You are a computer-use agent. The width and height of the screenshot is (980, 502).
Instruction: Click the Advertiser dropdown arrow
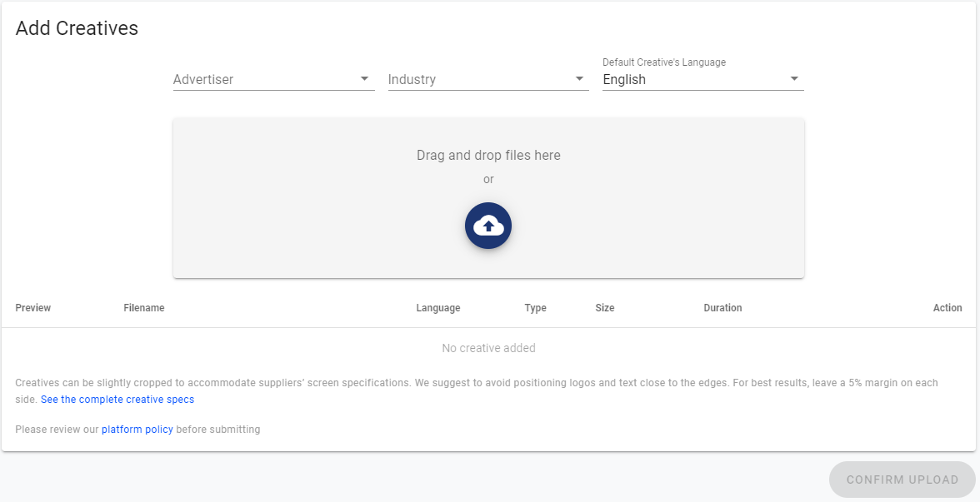click(364, 78)
